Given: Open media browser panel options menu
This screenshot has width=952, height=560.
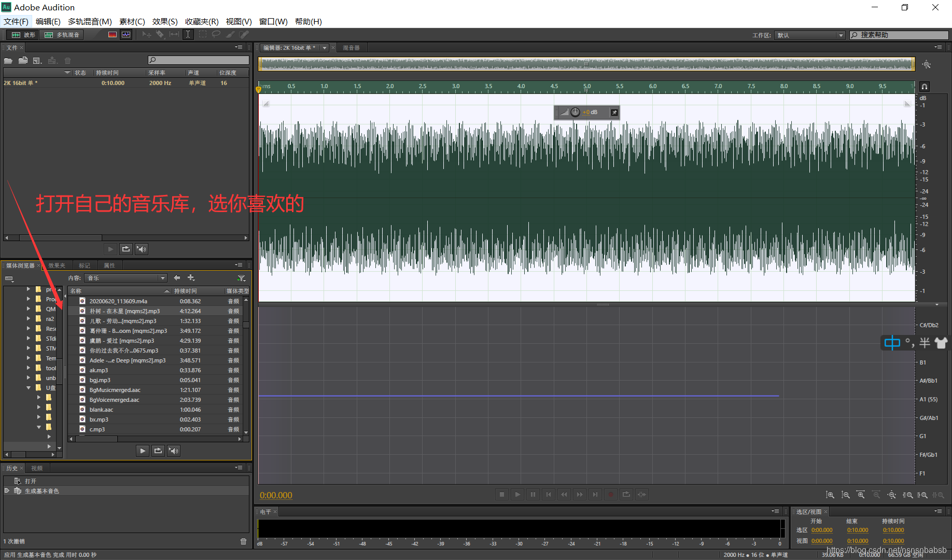Looking at the screenshot, I should (239, 265).
